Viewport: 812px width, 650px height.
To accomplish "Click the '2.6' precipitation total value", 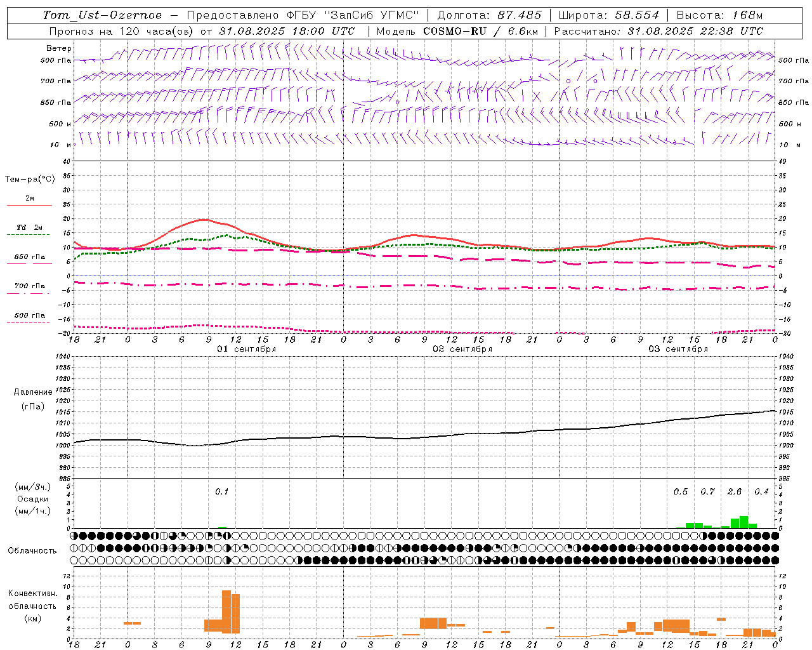I will [735, 491].
